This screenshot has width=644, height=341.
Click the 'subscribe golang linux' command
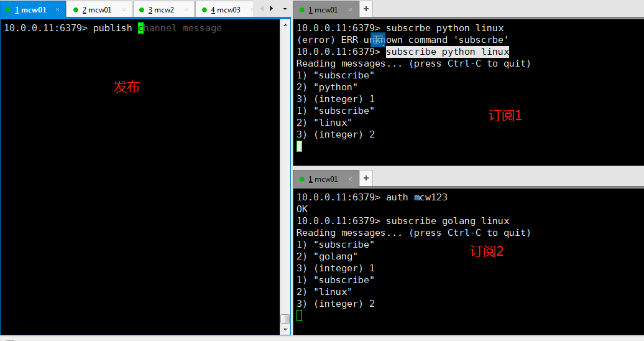coord(448,221)
